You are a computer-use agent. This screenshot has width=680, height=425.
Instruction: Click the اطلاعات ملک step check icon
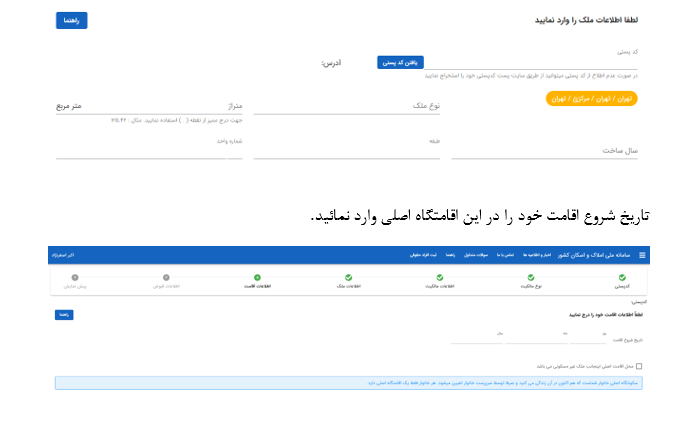point(348,277)
